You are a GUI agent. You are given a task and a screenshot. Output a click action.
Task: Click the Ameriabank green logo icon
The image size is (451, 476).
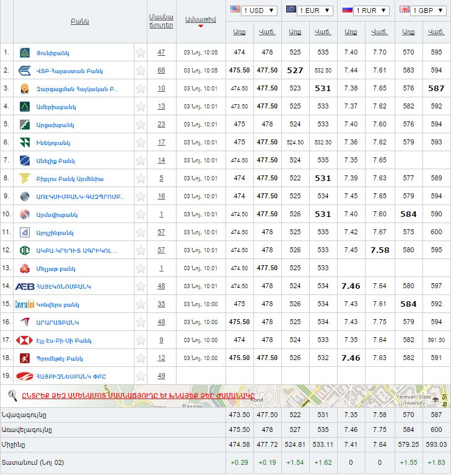[x=25, y=107]
